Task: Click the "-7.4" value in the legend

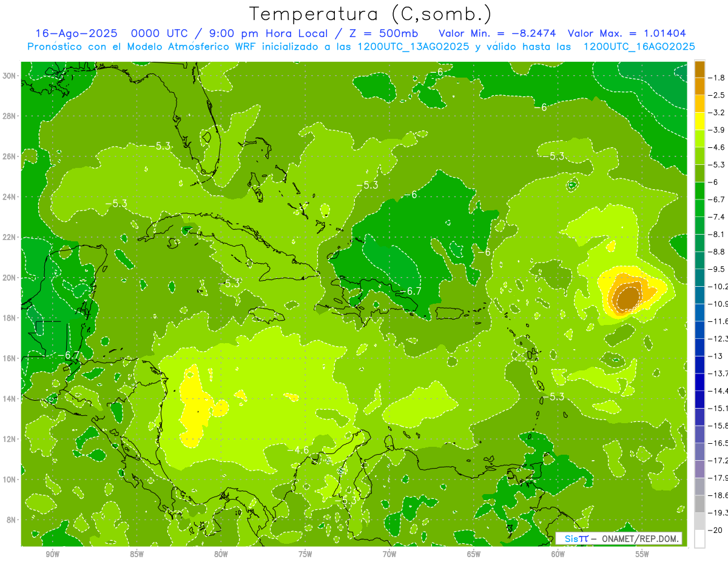Action: click(717, 216)
